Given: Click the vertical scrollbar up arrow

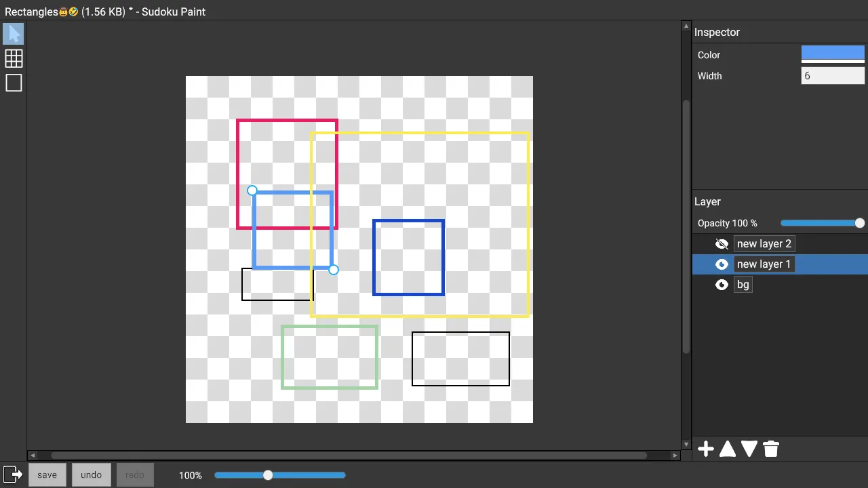Looking at the screenshot, I should 686,26.
